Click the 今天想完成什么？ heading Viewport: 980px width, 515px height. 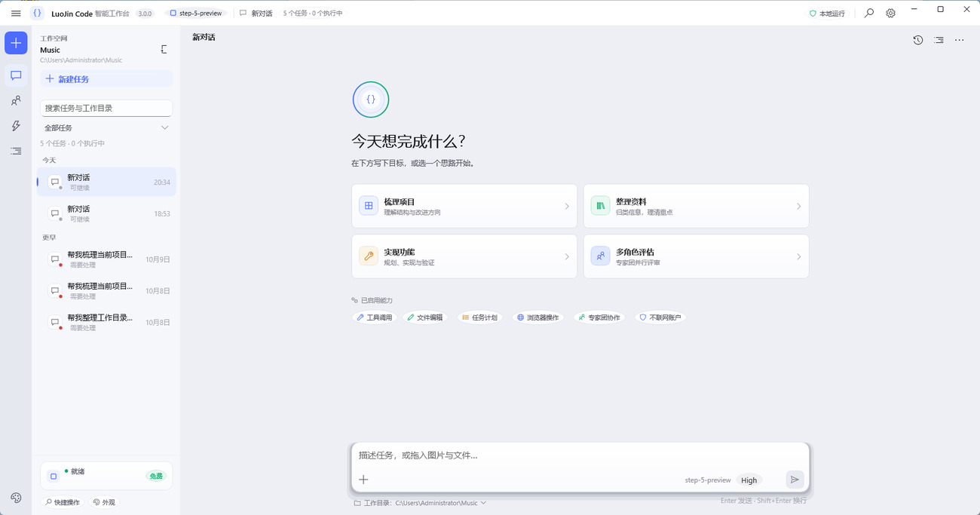click(409, 142)
